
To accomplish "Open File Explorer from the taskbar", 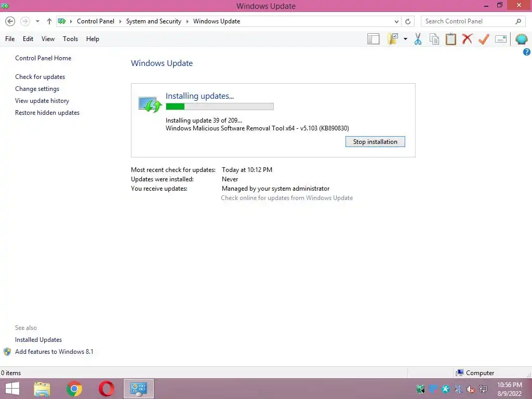I will (42, 389).
